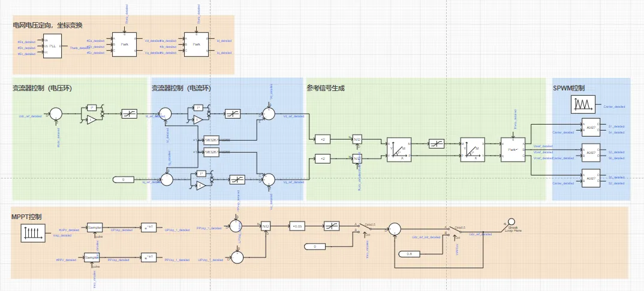Select the constant 0 block in MPPT control
Screen dimensions: 644x291
click(x=315, y=246)
